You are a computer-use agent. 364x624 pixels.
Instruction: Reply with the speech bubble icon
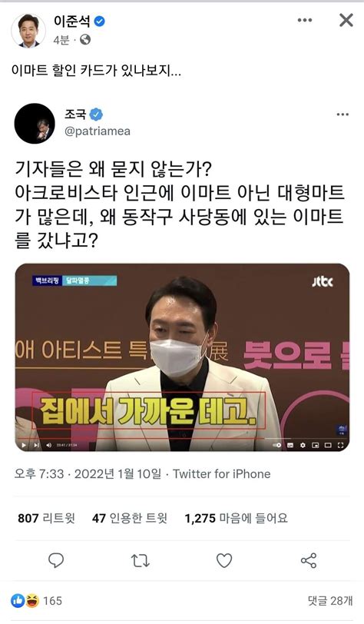tap(56, 560)
